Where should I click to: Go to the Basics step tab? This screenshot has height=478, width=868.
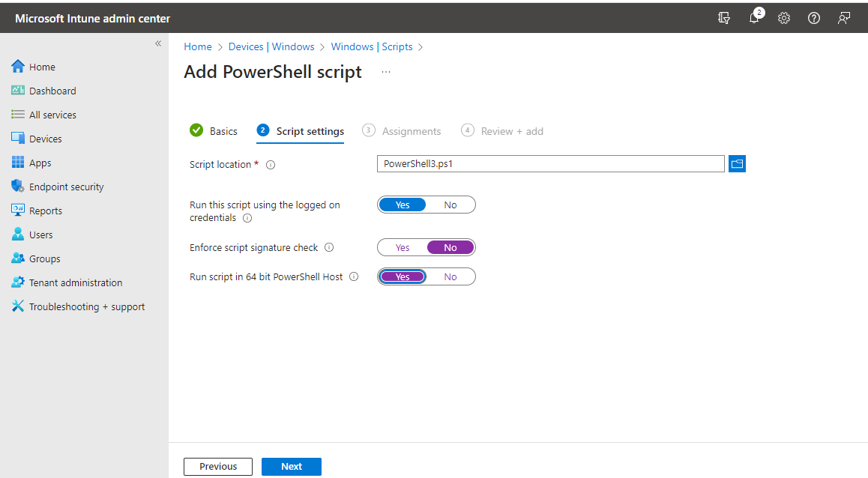tap(213, 131)
